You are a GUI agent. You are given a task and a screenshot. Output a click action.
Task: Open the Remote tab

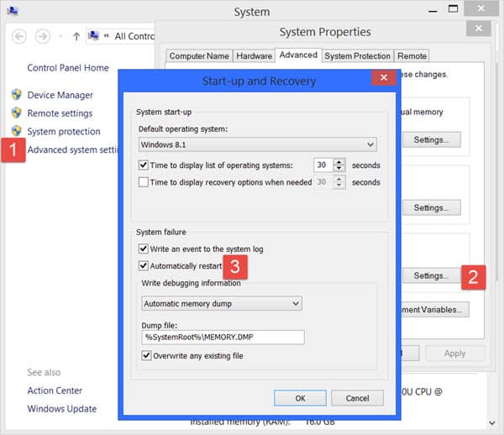(412, 56)
